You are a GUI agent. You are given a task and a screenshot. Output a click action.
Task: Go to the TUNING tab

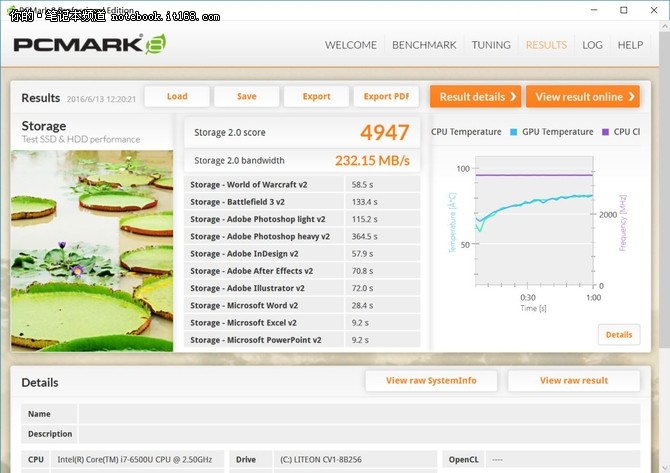(x=491, y=45)
